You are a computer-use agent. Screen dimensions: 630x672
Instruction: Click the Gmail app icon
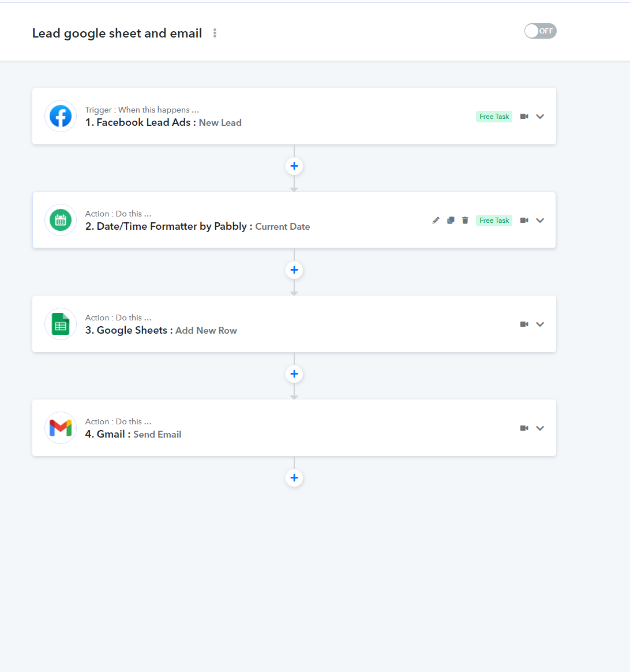pos(61,428)
